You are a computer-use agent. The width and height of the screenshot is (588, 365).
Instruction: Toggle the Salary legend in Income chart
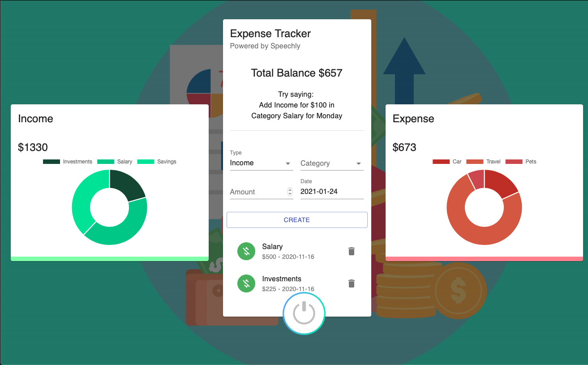115,162
